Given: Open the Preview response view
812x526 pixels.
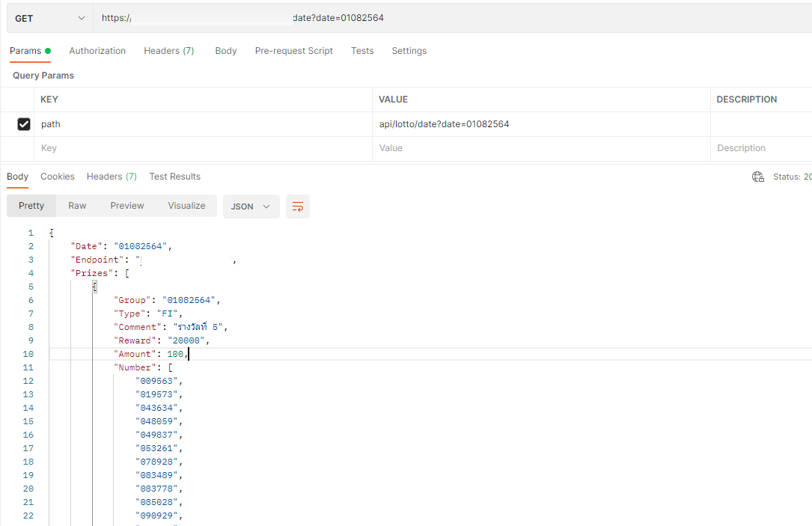Looking at the screenshot, I should click(126, 206).
